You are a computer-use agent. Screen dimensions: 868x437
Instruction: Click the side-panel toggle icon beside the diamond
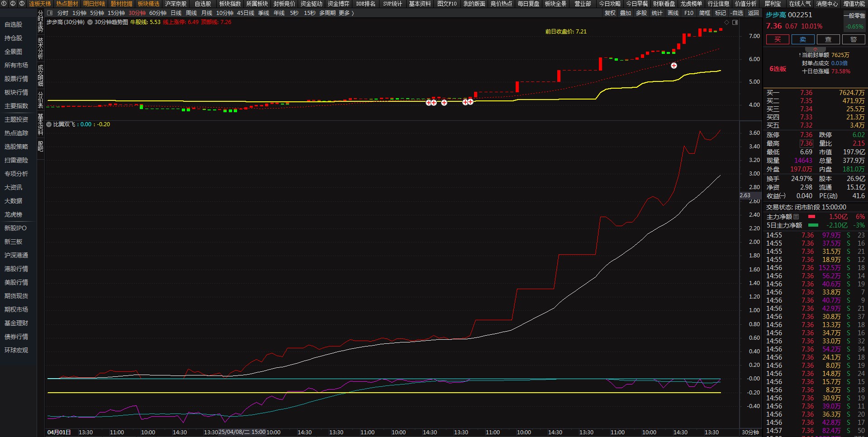(x=735, y=22)
